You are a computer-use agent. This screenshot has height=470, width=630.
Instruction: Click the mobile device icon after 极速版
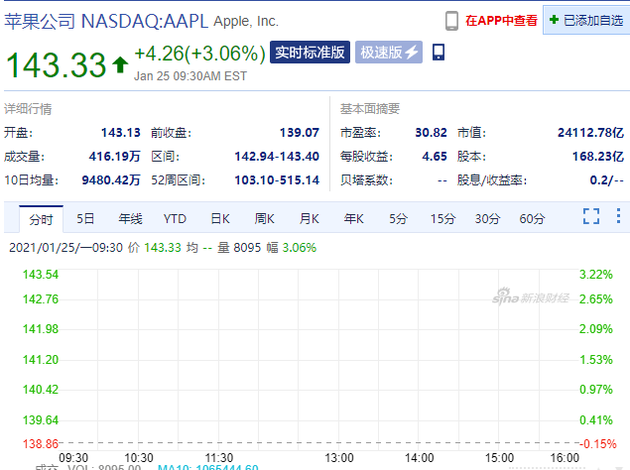coord(439,52)
